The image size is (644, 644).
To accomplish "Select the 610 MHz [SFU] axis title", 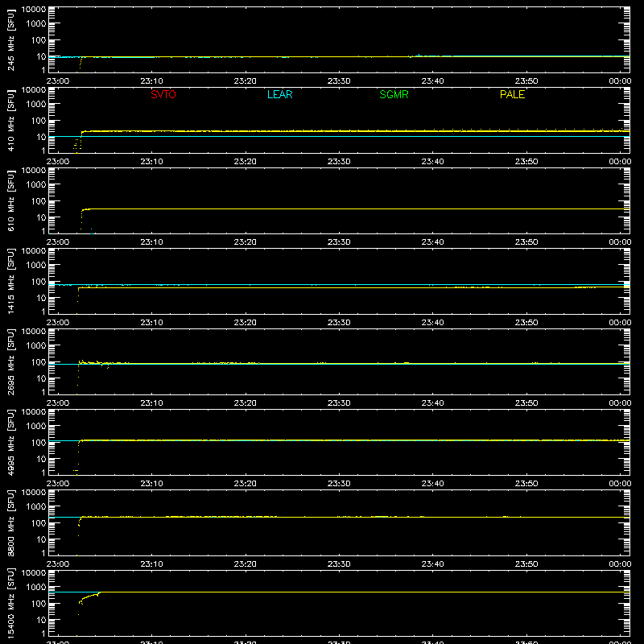I will click(11, 200).
